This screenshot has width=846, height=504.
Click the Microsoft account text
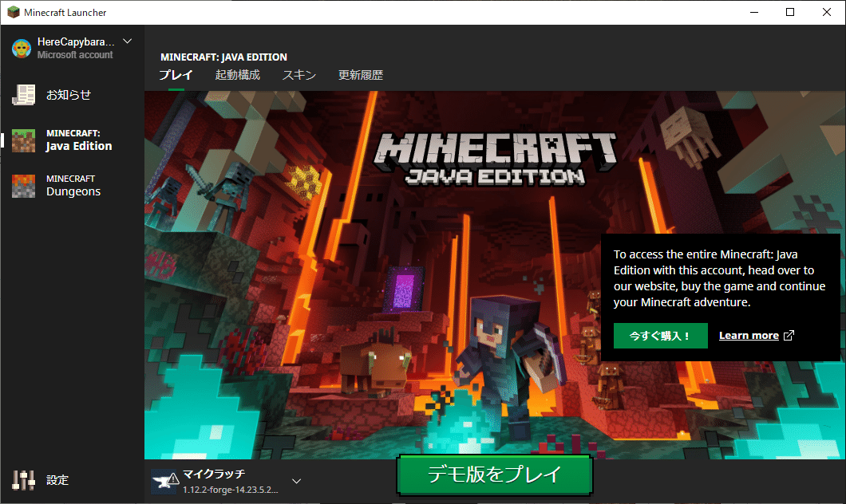[75, 55]
